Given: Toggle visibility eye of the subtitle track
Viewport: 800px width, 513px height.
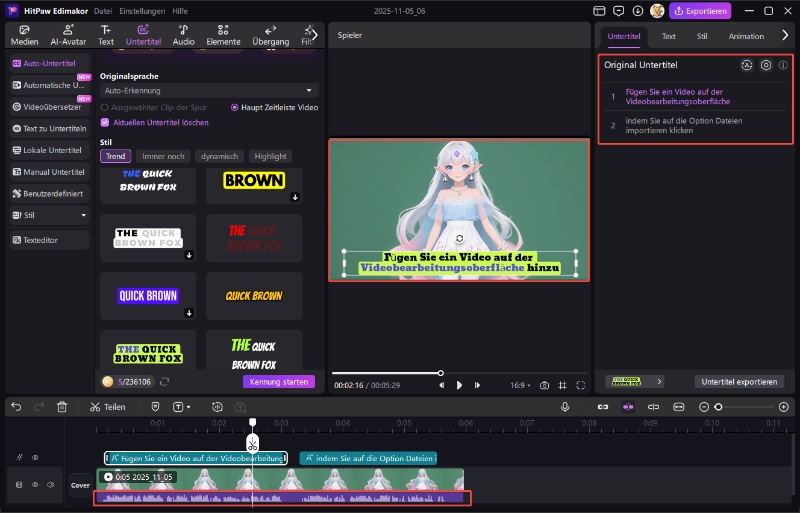Looking at the screenshot, I should tap(35, 457).
